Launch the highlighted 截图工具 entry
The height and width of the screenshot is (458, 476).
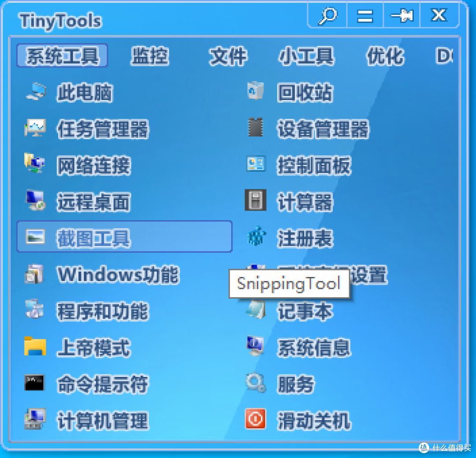point(124,236)
